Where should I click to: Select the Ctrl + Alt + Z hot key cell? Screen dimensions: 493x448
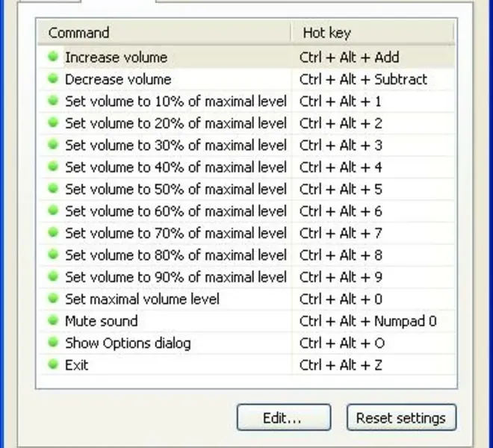pos(341,365)
